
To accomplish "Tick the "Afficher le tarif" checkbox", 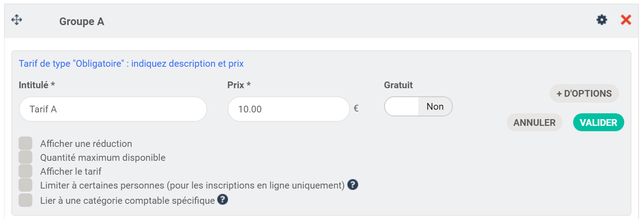I will tap(26, 171).
